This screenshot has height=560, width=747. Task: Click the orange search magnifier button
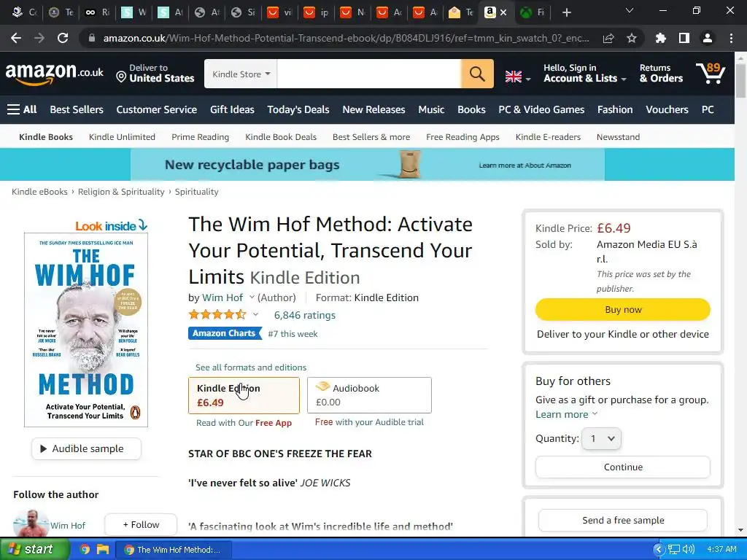coord(477,74)
